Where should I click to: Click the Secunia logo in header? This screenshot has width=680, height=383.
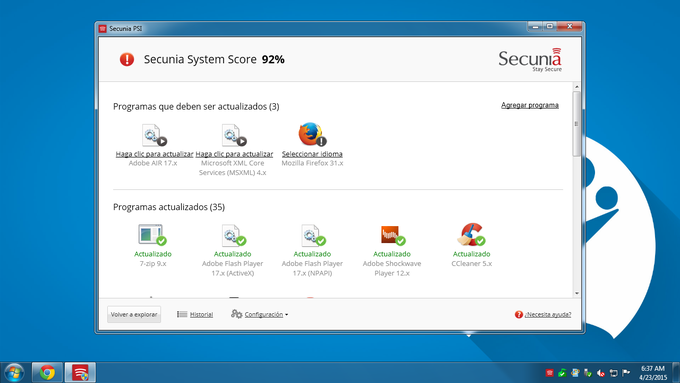(x=530, y=60)
